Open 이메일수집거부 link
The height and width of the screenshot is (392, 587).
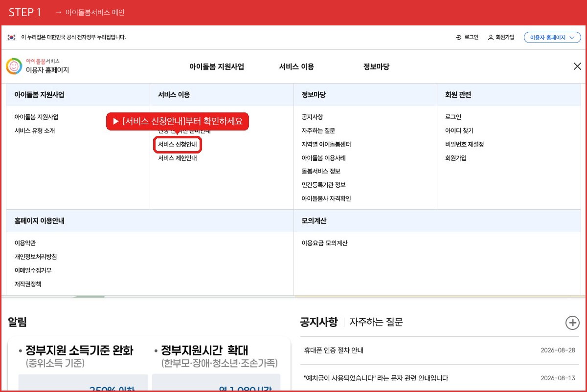coord(33,271)
